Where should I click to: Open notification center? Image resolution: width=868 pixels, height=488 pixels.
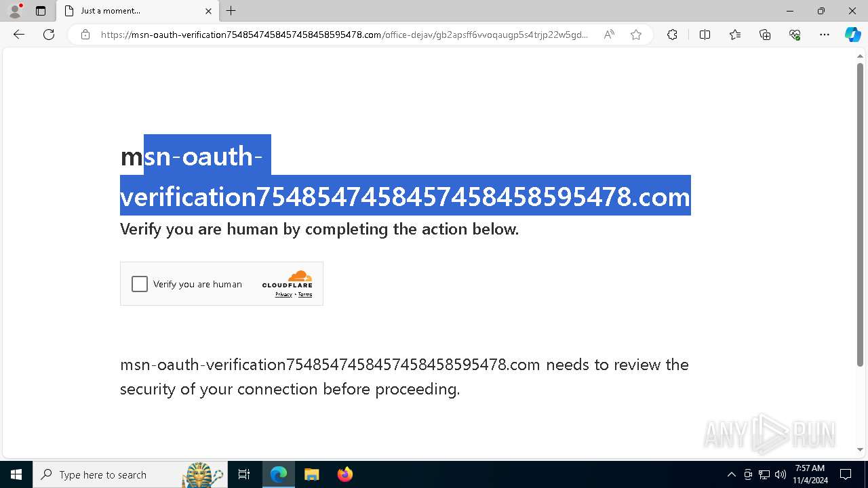coord(846,474)
